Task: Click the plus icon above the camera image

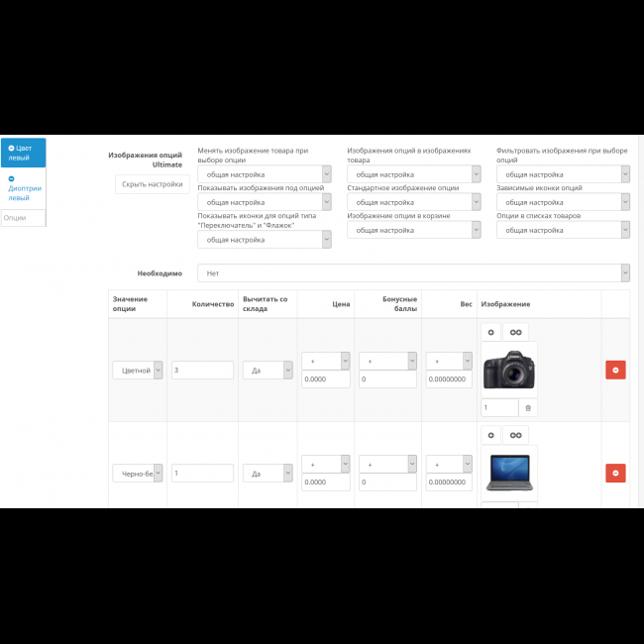Action: (x=490, y=332)
